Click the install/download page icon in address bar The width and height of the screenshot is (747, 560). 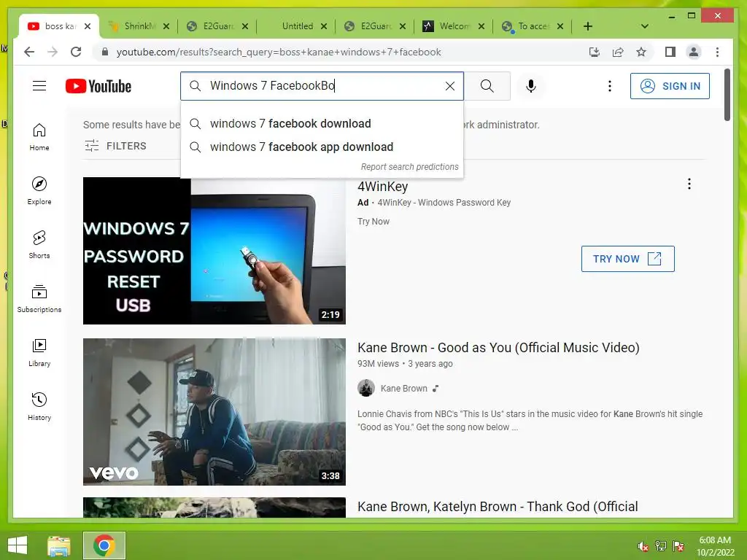tap(594, 52)
